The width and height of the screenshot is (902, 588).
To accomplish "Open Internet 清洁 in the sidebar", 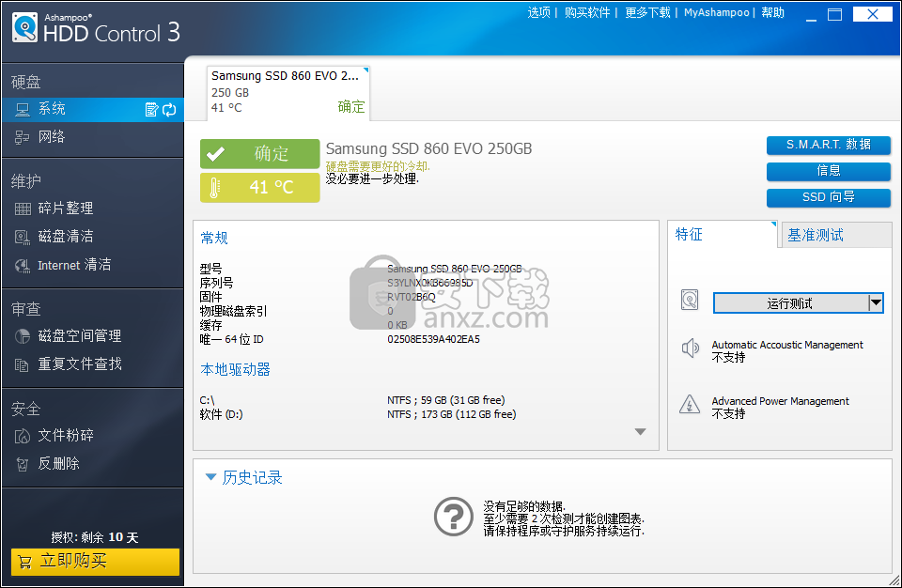I will click(x=93, y=265).
